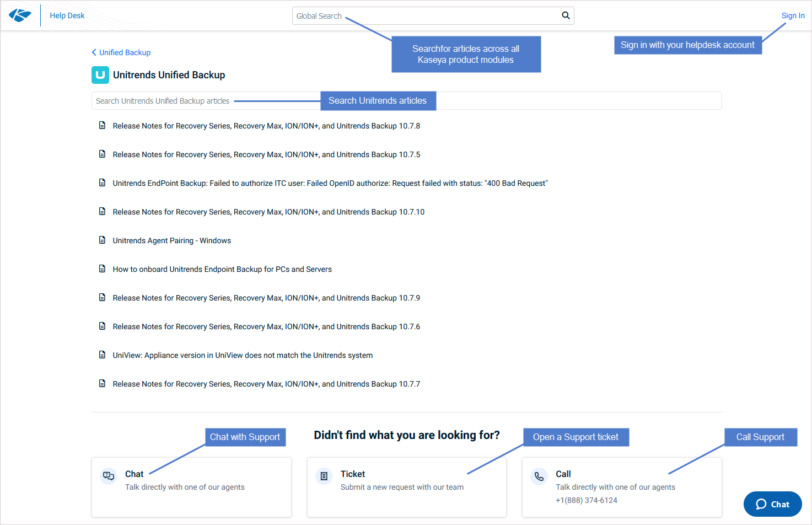Viewport: 812px width, 525px height.
Task: Click document icon beside Release Notes 10.7.9
Action: [102, 297]
